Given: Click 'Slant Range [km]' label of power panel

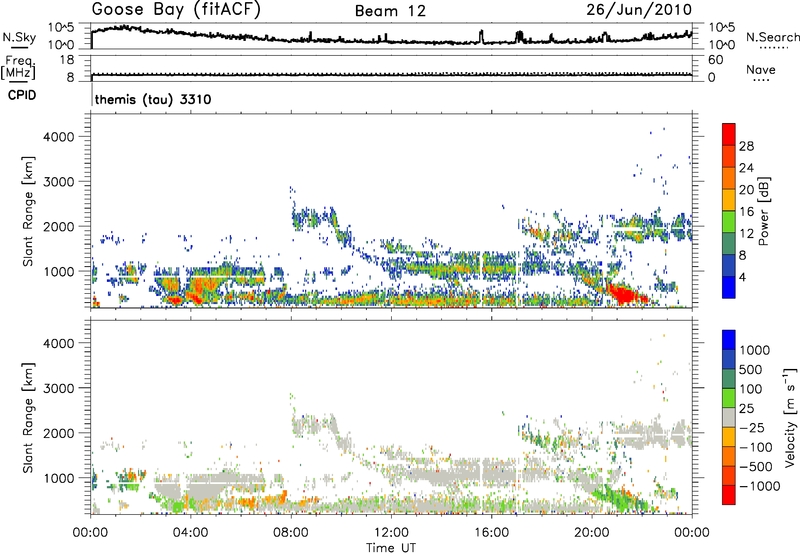Looking at the screenshot, I should pos(28,211).
